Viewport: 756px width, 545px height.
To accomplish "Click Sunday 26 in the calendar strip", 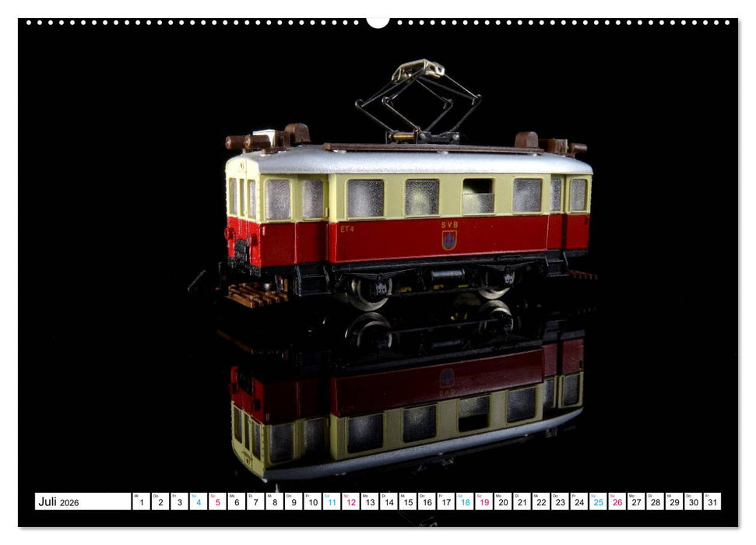I will tap(616, 502).
